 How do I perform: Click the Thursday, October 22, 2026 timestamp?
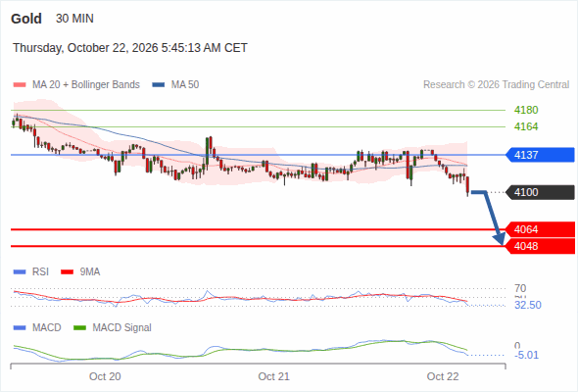pyautogui.click(x=130, y=48)
